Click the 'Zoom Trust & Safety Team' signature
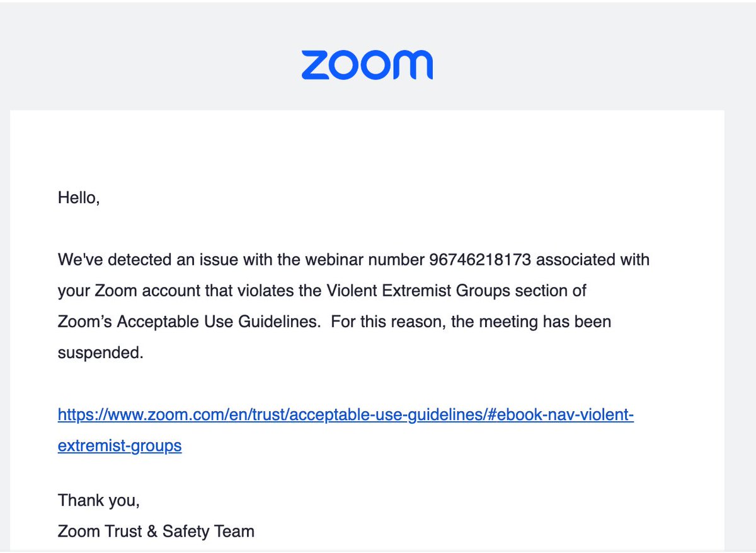Image resolution: width=756 pixels, height=553 pixels. 156,532
